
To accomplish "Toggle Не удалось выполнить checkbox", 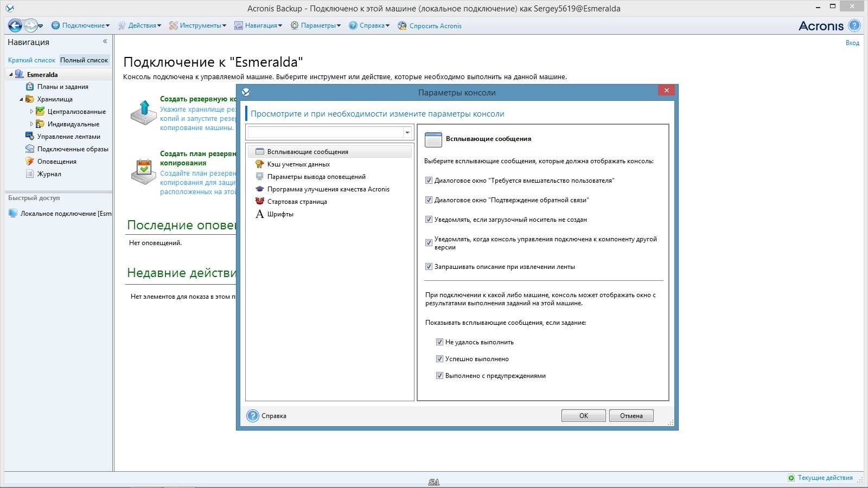I will (x=439, y=342).
